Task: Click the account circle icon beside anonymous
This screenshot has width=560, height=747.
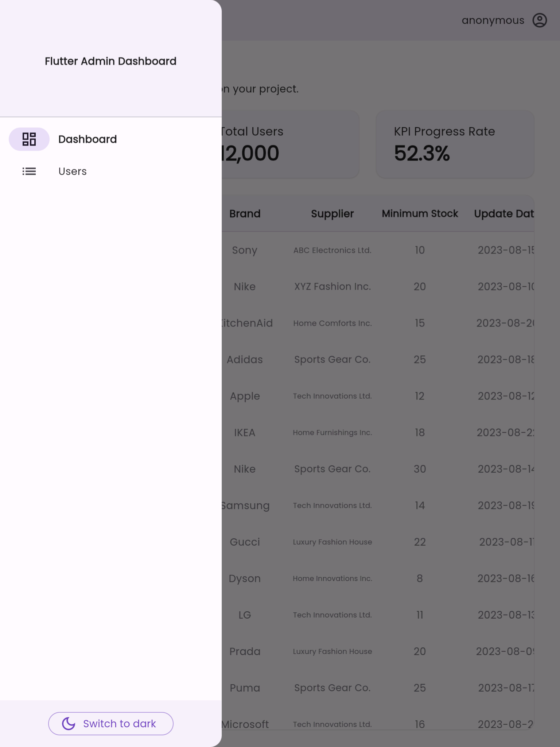Action: click(540, 20)
